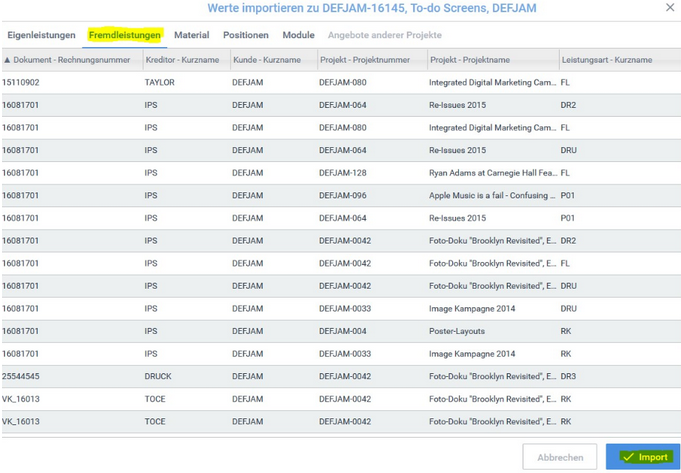Click the green Import button
The image size is (681, 473).
click(642, 457)
